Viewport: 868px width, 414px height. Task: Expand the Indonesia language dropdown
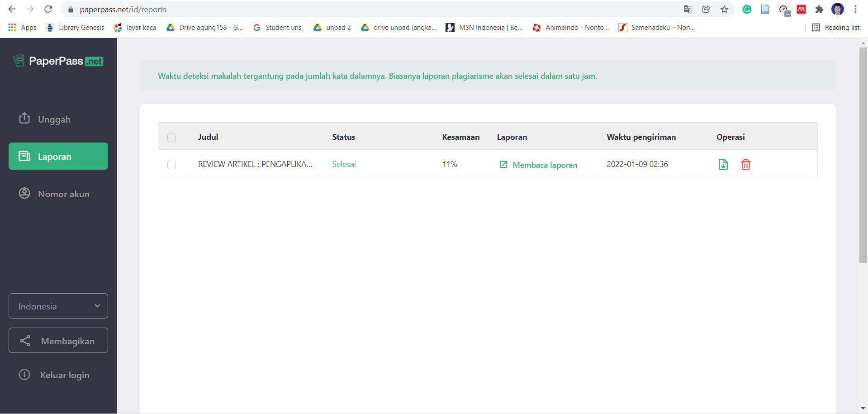click(x=58, y=306)
